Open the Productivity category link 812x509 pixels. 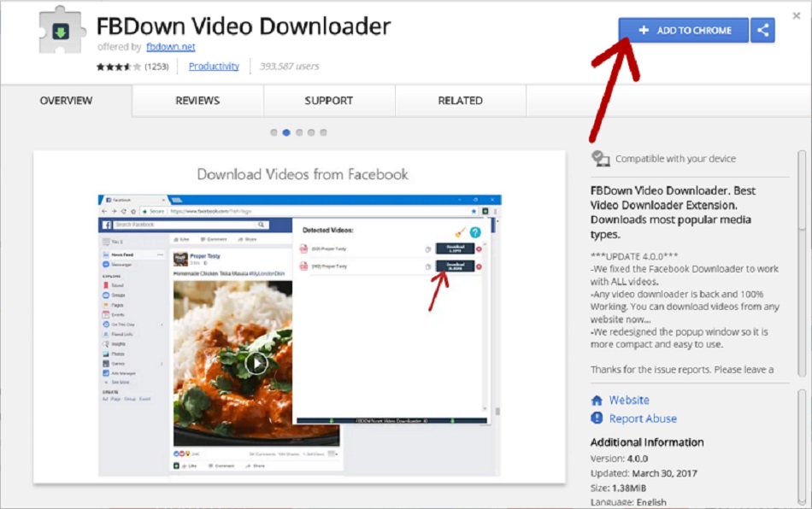(x=214, y=67)
